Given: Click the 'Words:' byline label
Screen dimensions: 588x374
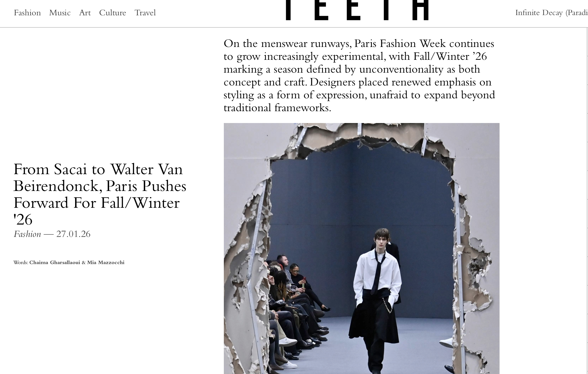Looking at the screenshot, I should point(21,262).
